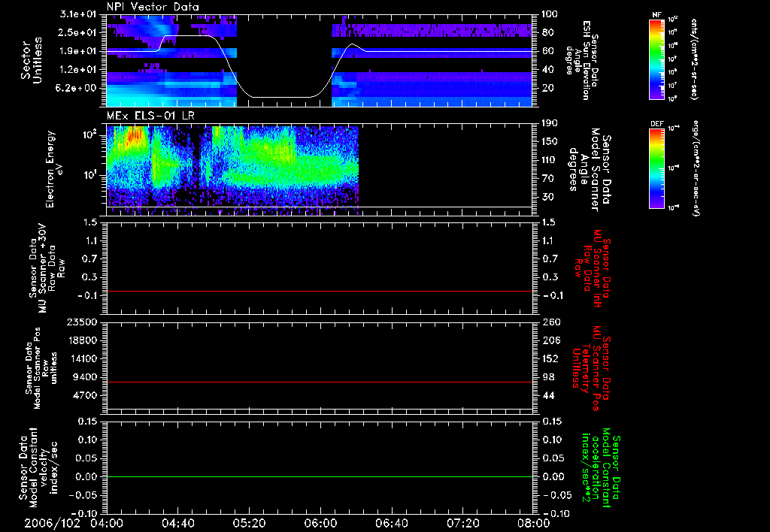Click the 206 telemetry tick label
Screen dimensions: 770x532
[x=551, y=340]
